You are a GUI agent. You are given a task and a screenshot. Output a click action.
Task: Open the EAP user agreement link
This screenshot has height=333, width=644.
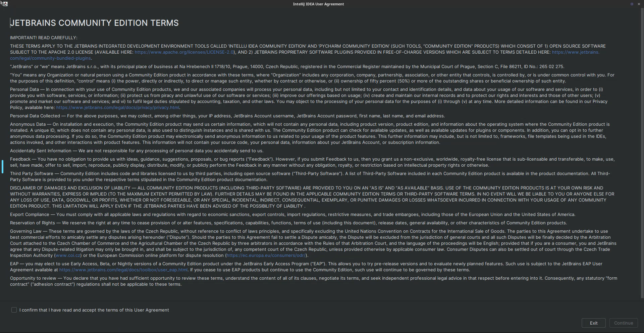tap(123, 270)
